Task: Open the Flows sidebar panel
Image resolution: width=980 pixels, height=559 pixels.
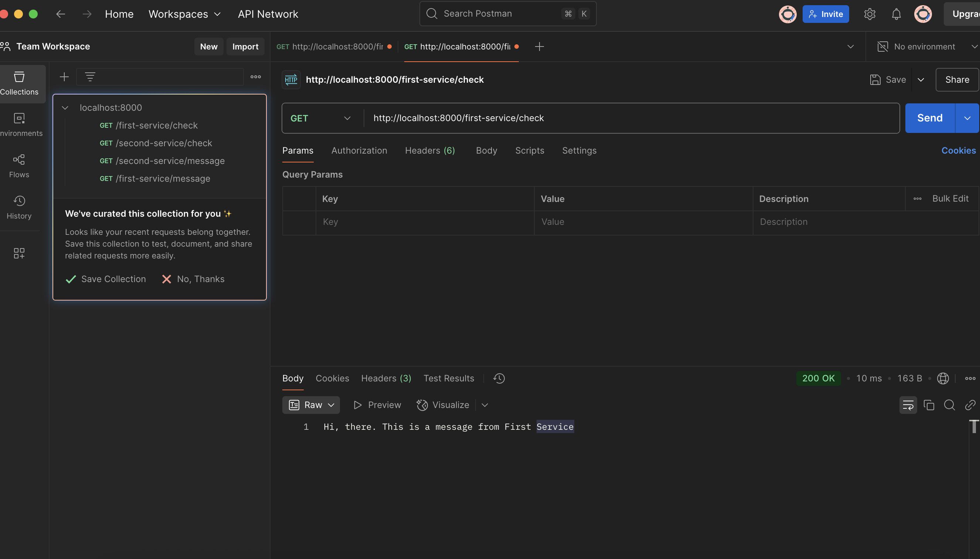Action: [19, 166]
